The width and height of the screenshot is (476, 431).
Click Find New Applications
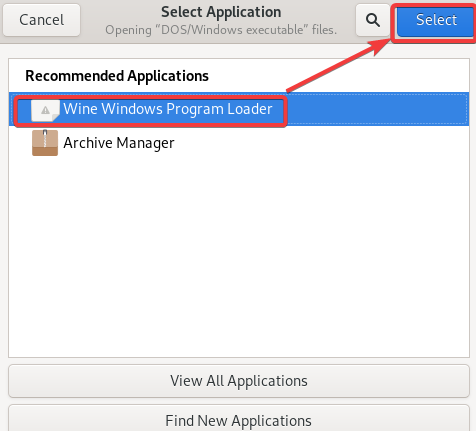(239, 418)
